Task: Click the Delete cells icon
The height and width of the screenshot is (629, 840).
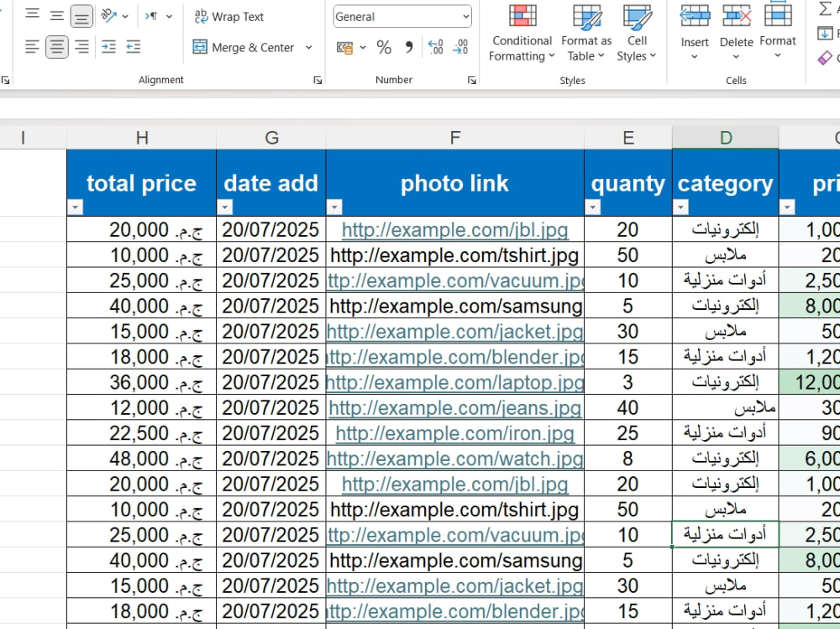Action: 737,16
